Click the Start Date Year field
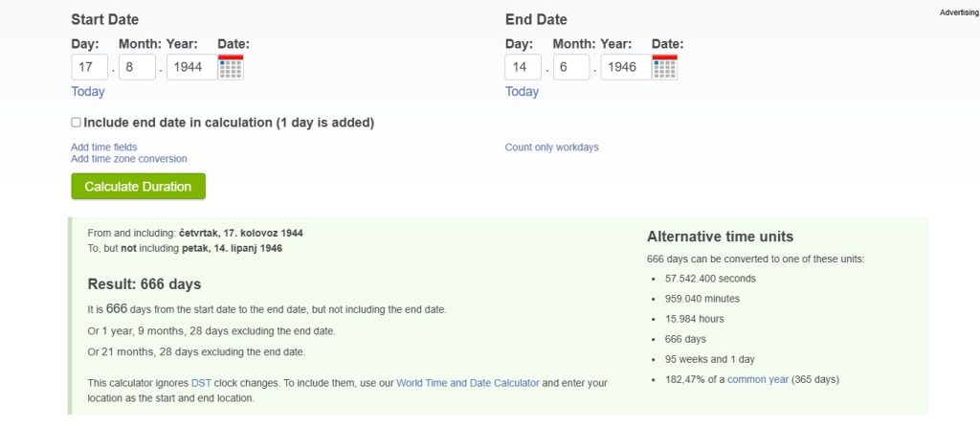Screen dimensions: 980x429 point(191,68)
